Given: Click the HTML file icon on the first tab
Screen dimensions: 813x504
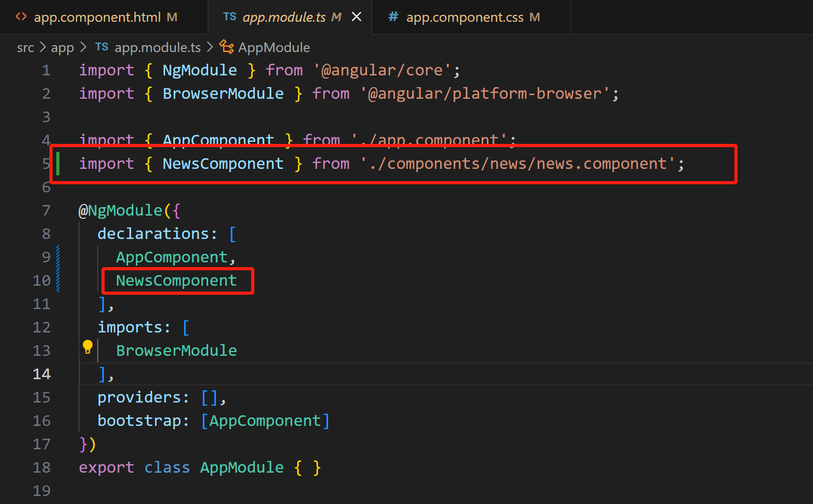Looking at the screenshot, I should [21, 17].
